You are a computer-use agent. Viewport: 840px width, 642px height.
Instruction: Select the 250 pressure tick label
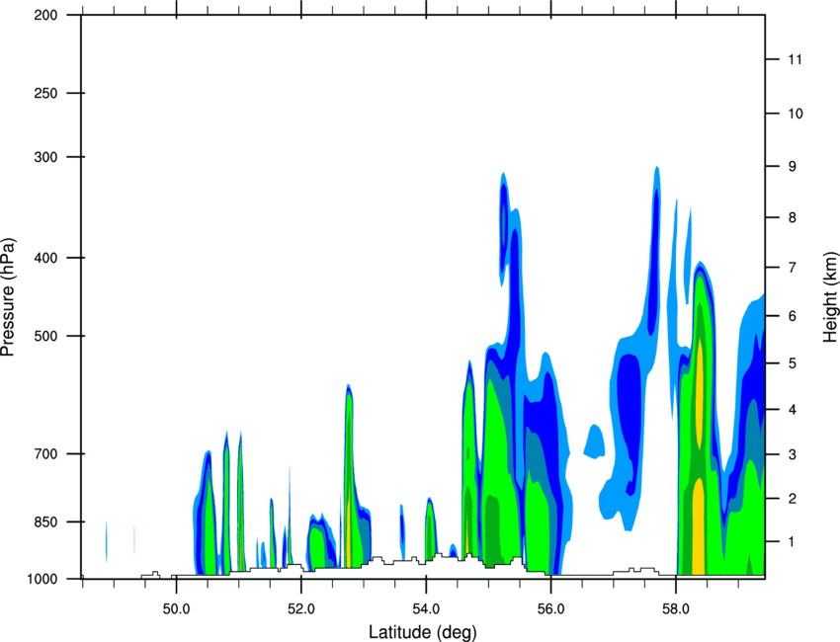tap(45, 93)
